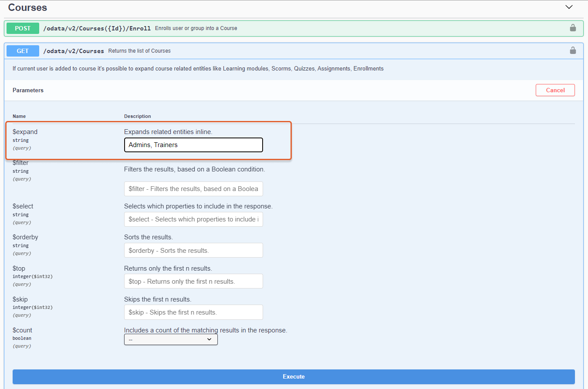Click the Parameters section heading
Image resolution: width=588 pixels, height=389 pixels.
pyautogui.click(x=28, y=90)
